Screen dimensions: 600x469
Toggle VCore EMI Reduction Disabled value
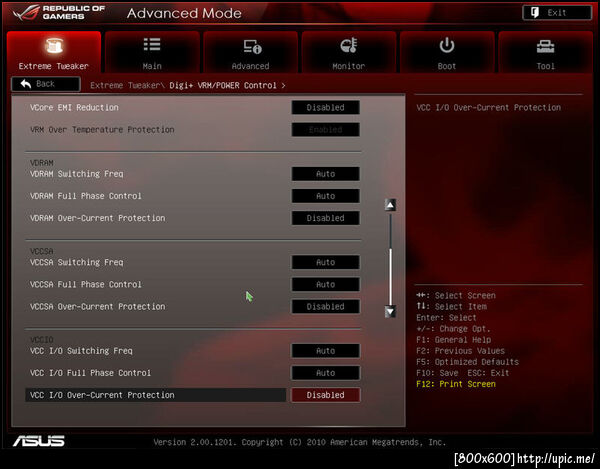[x=325, y=107]
